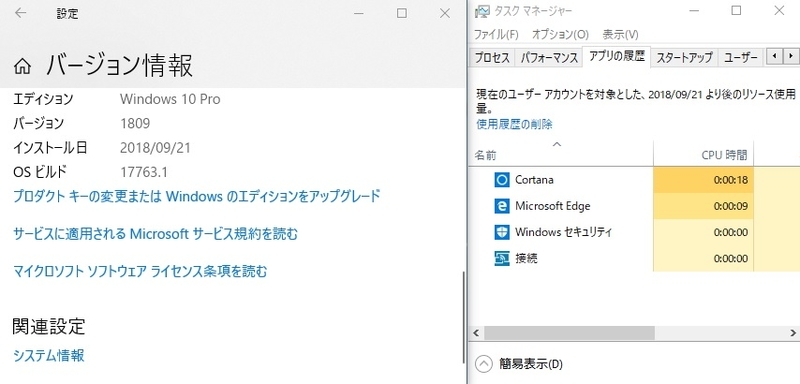Select the 接続 row name
The height and width of the screenshot is (384, 800).
[x=526, y=259]
